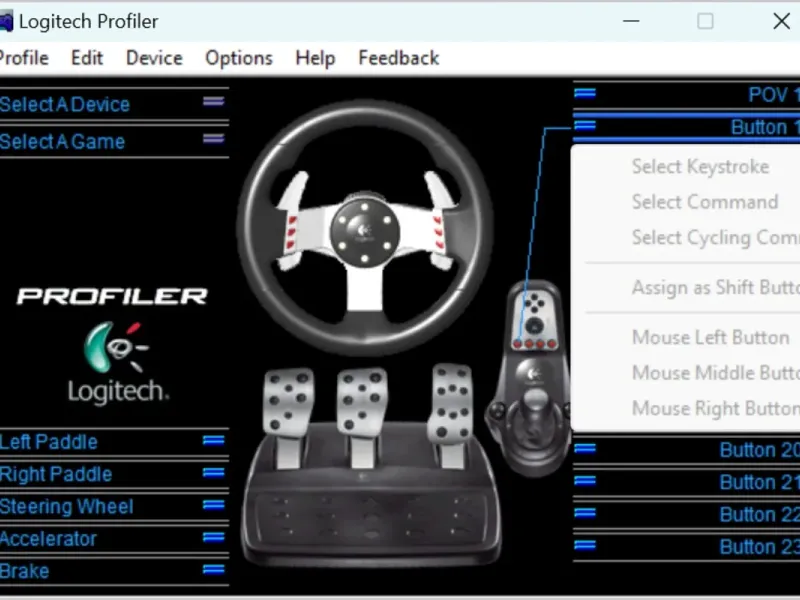Open the Select A Game list icon

click(x=213, y=139)
